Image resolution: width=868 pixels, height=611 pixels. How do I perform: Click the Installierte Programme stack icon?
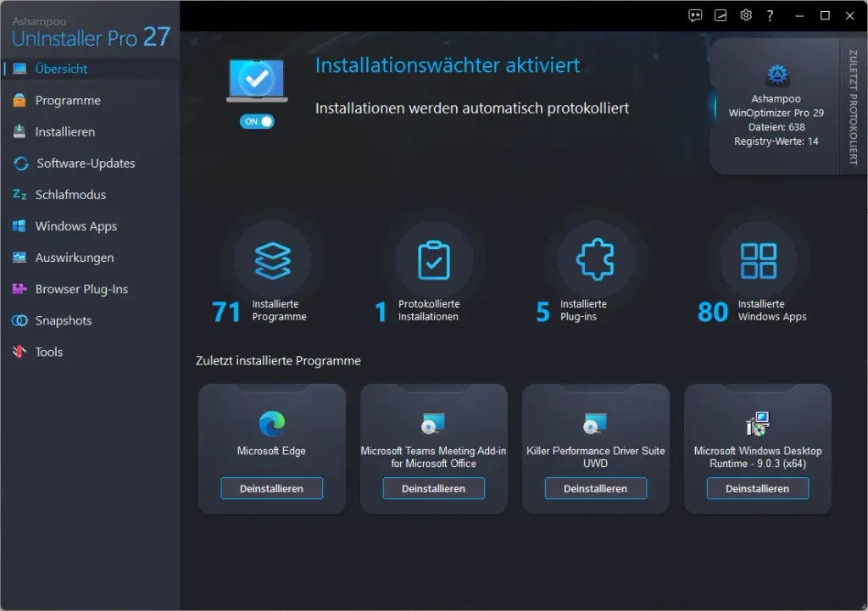(x=272, y=260)
